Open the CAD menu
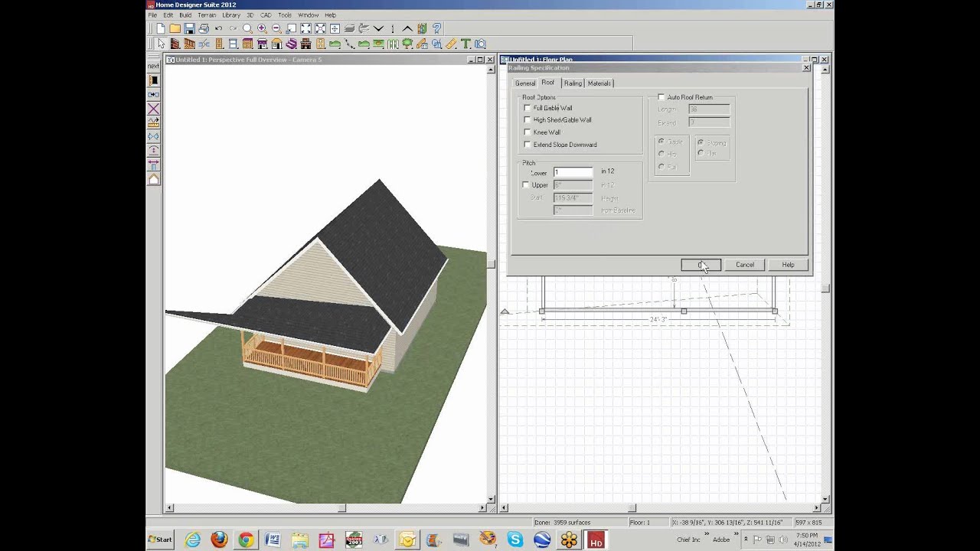The image size is (980, 551). coord(266,15)
